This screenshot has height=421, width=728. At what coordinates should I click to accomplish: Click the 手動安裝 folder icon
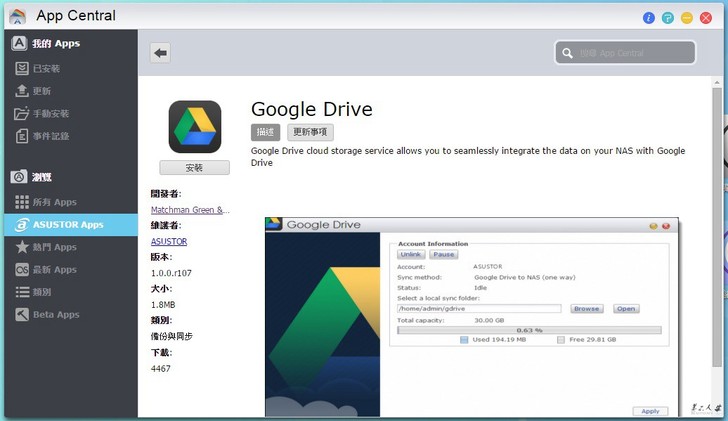coord(21,113)
